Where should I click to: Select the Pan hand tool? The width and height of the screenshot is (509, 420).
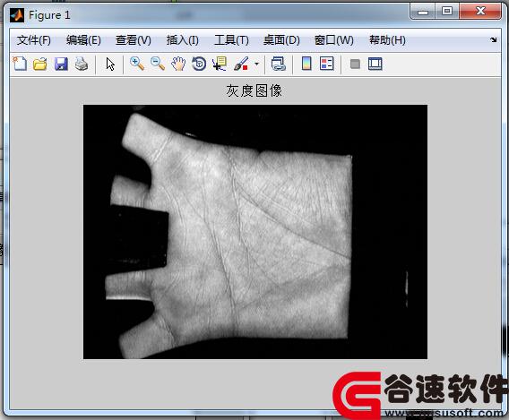[178, 64]
